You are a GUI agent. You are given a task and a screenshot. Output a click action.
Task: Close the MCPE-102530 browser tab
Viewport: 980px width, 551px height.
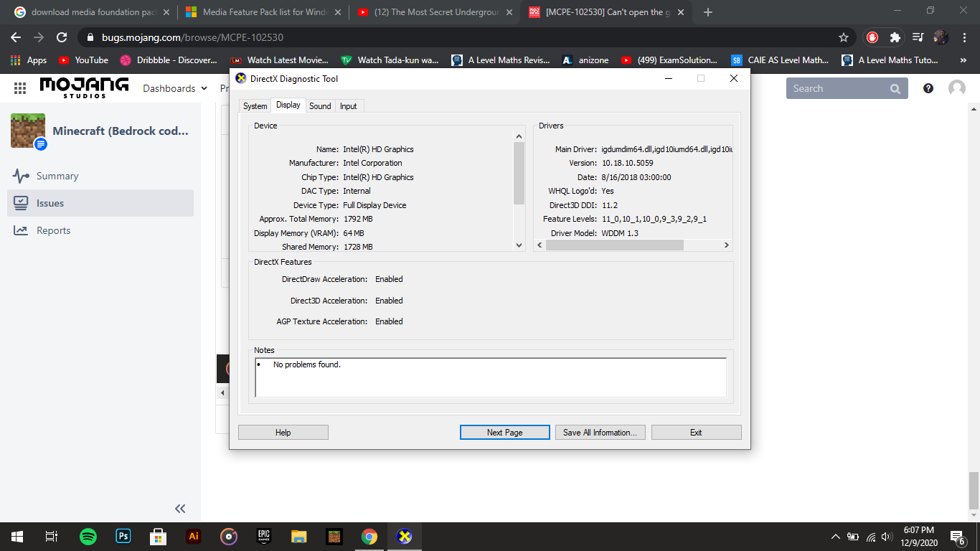[680, 12]
